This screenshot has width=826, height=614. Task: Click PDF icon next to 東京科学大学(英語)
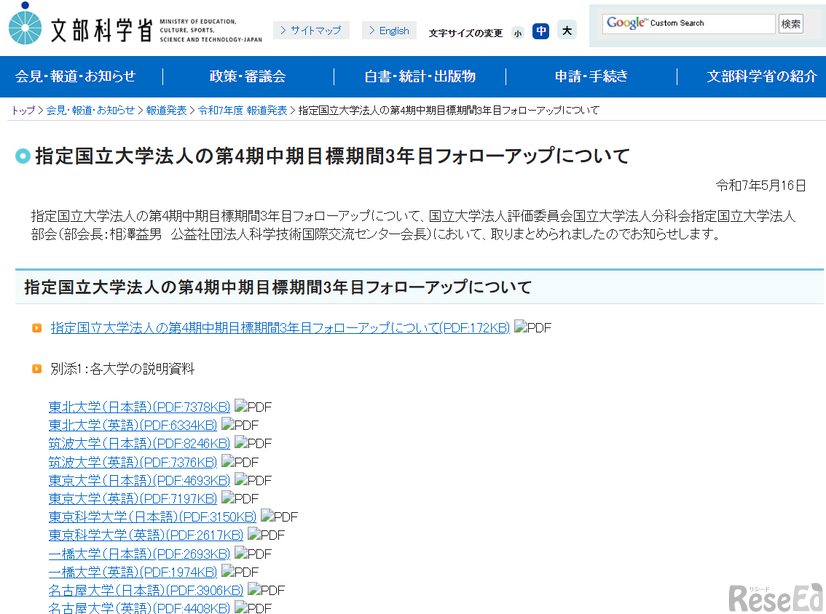coord(267,535)
